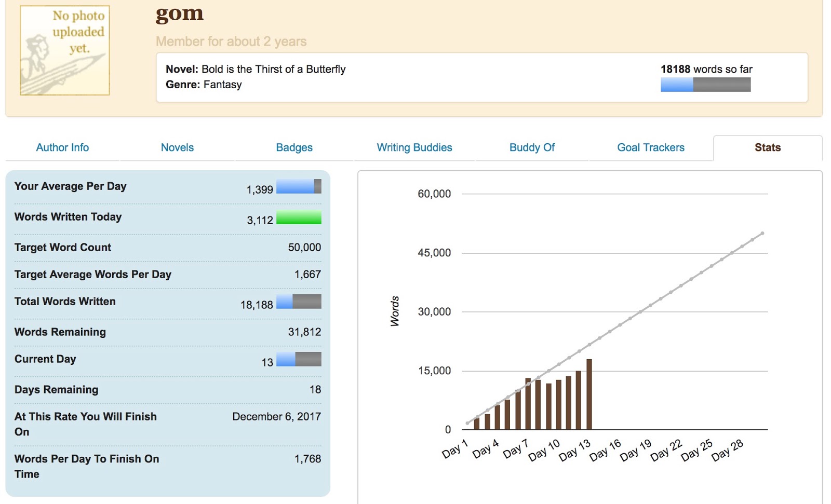Click the Current Day progress bar
The height and width of the screenshot is (504, 831).
(x=299, y=359)
